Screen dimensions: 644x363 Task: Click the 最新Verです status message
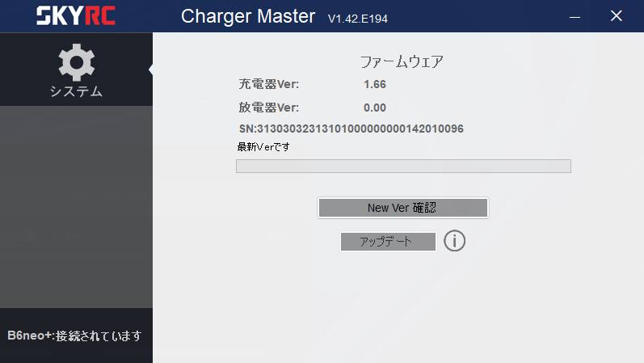pyautogui.click(x=263, y=147)
